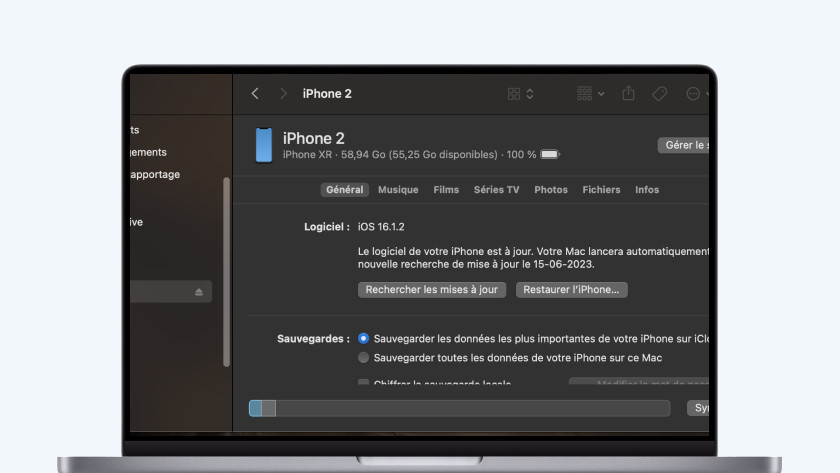Click the sidebar vertical scrollbar

(226, 272)
